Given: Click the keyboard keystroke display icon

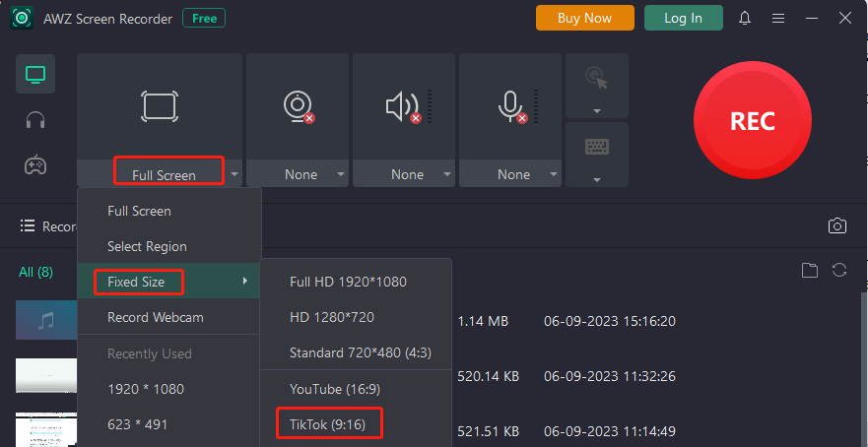Looking at the screenshot, I should (597, 147).
